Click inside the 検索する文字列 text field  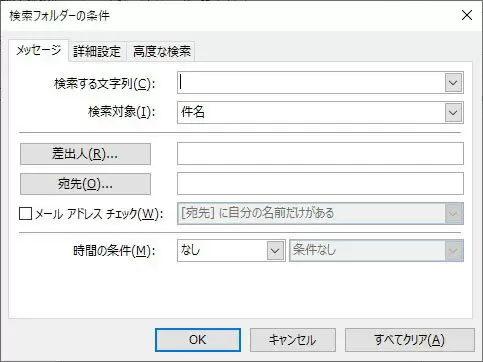point(311,83)
